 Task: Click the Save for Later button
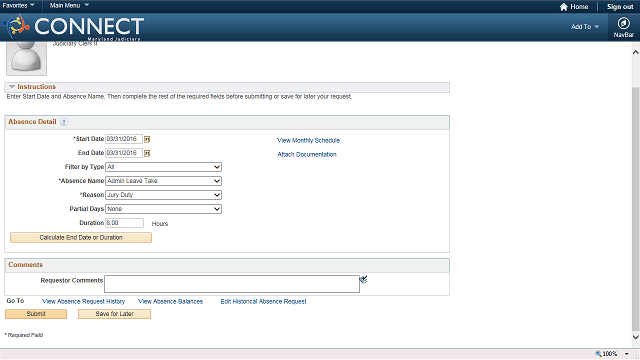tap(114, 314)
